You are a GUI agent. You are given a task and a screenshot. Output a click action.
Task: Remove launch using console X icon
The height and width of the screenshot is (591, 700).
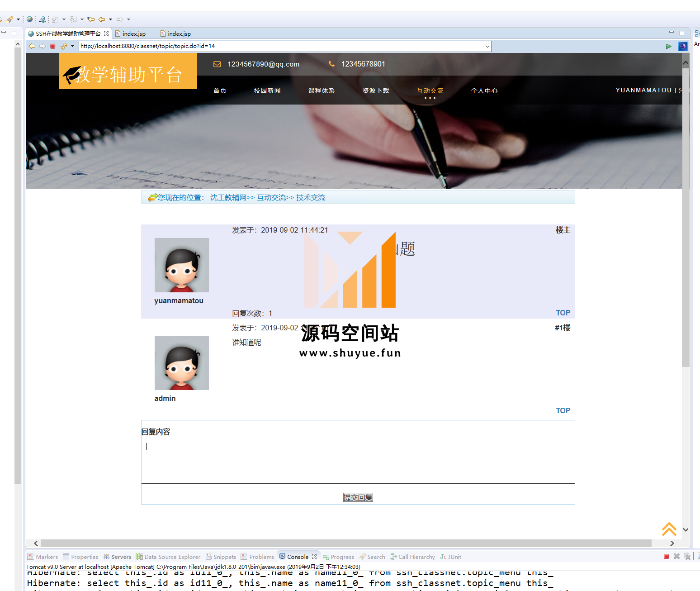(x=676, y=557)
